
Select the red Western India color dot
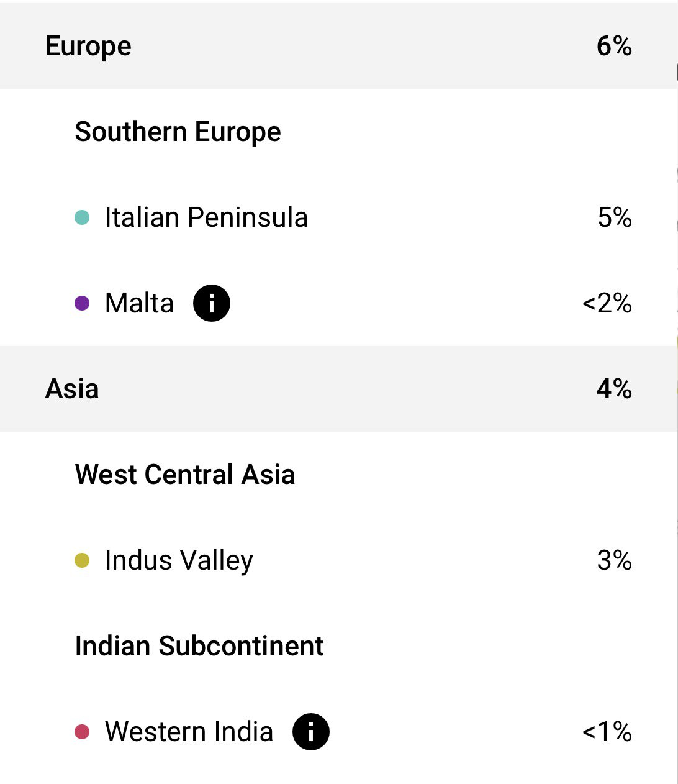coord(82,732)
